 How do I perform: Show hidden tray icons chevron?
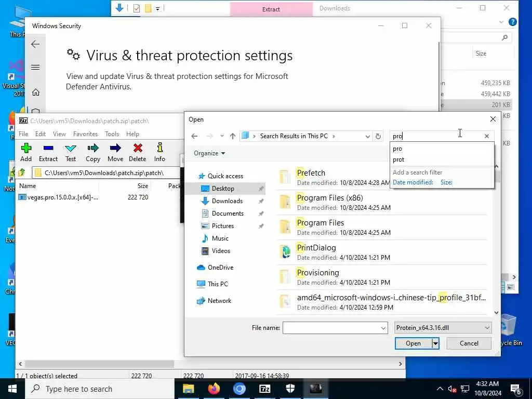pos(440,389)
